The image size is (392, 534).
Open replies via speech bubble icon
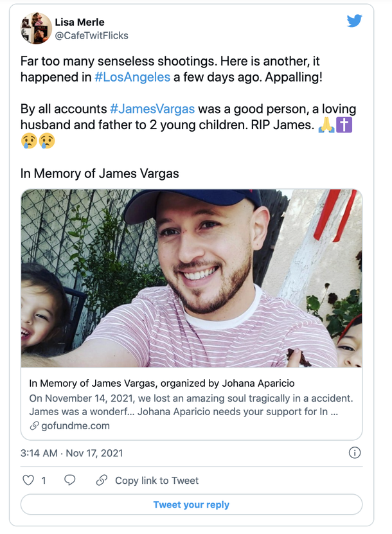(70, 480)
